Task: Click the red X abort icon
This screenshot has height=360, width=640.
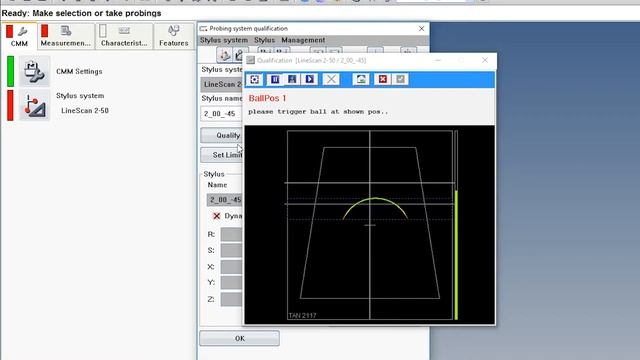Action: click(x=383, y=79)
